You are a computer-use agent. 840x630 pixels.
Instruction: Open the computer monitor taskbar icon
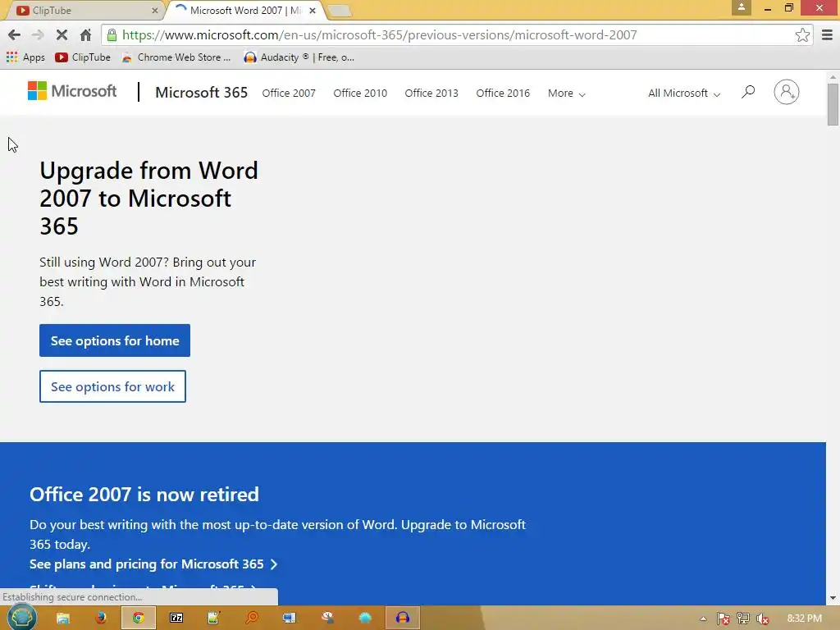click(290, 619)
